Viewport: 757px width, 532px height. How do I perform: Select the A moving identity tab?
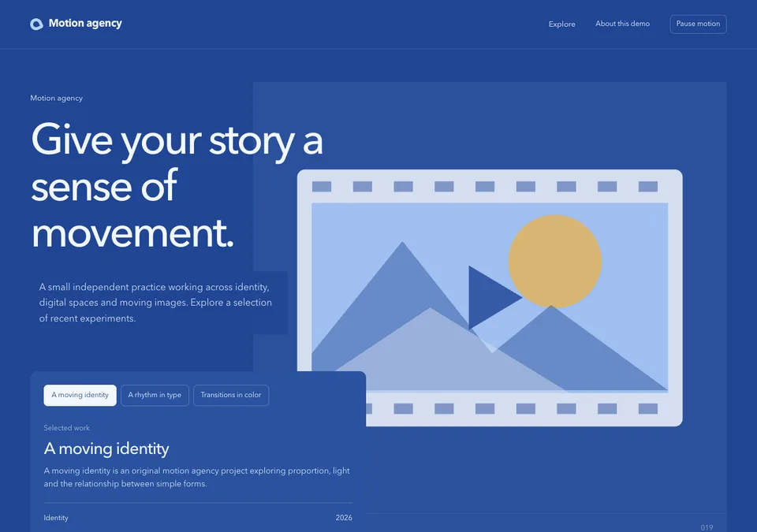click(x=80, y=396)
